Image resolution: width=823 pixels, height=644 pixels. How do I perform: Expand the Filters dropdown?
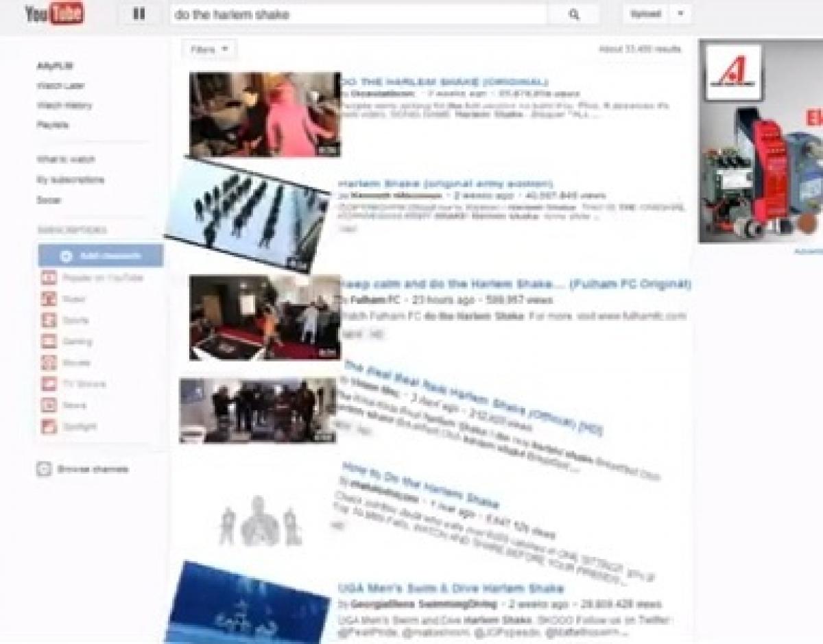[x=209, y=49]
